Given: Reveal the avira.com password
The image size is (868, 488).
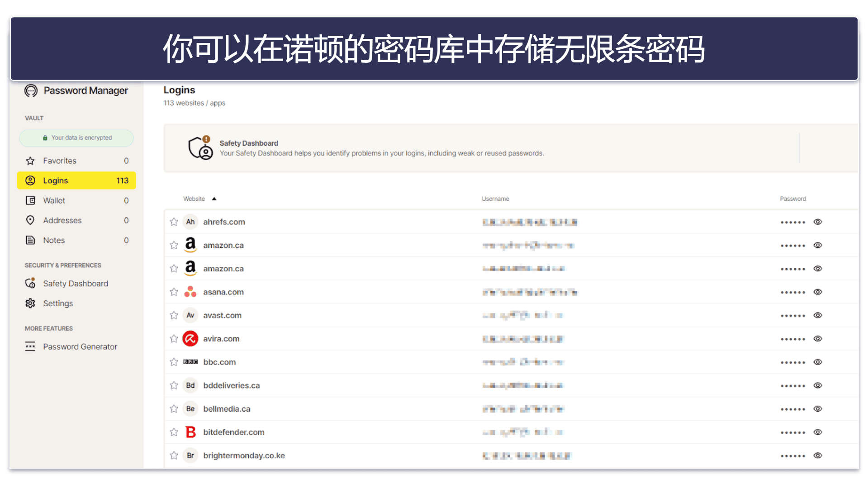Looking at the screenshot, I should [x=818, y=339].
